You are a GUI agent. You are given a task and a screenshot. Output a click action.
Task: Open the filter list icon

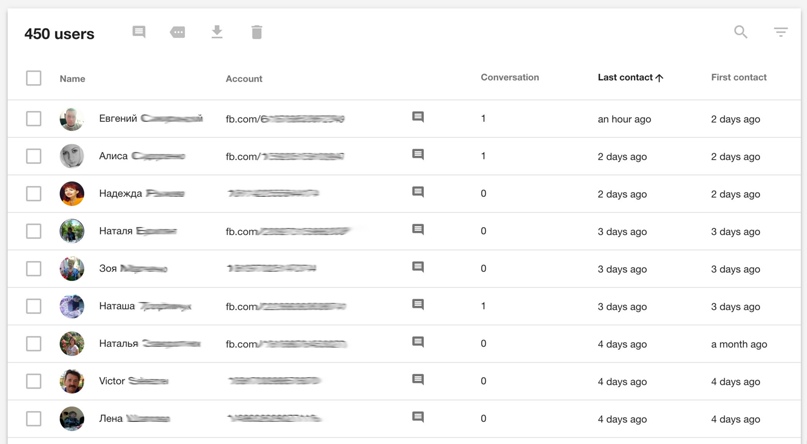click(781, 32)
